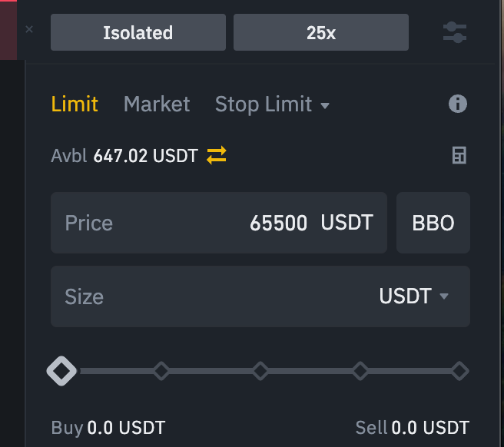Screen dimensions: 504x447
Task: Click the slider handle at 0%
Action: [x=61, y=371]
